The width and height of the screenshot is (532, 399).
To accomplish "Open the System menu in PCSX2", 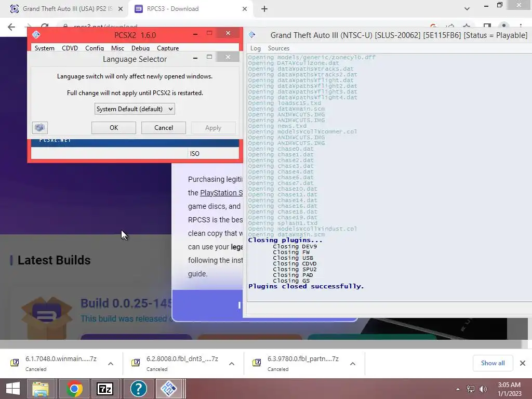I will [x=45, y=48].
